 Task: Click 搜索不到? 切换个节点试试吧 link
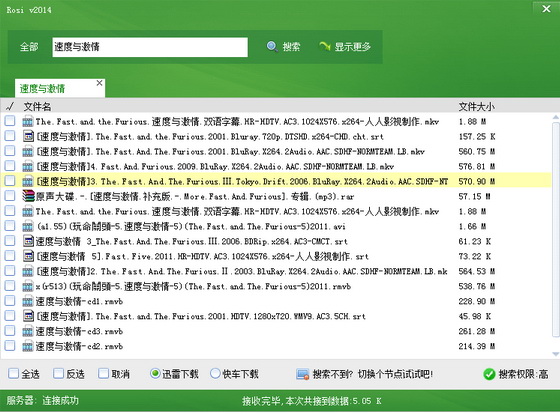(372, 374)
